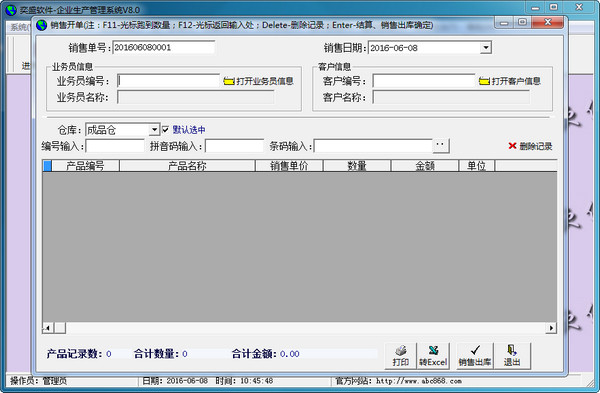600x393 pixels.
Task: Click the 数量 column header
Action: 357,166
